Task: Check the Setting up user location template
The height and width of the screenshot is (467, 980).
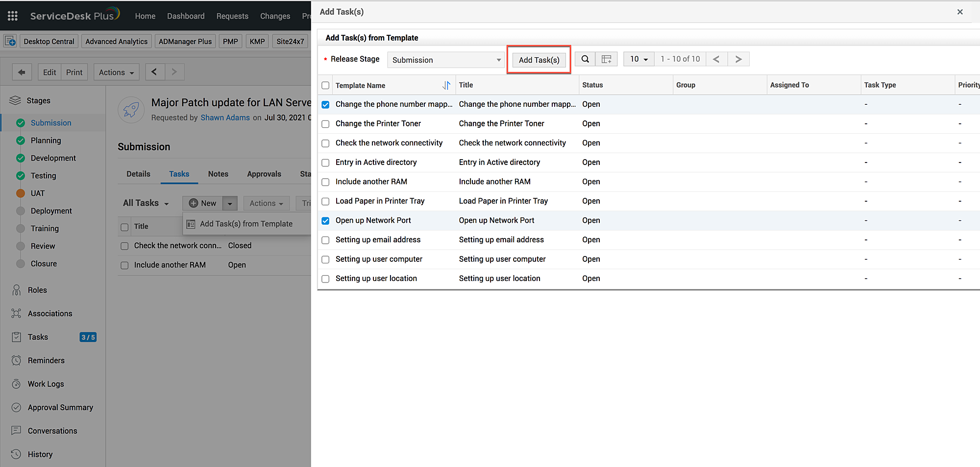Action: tap(325, 279)
